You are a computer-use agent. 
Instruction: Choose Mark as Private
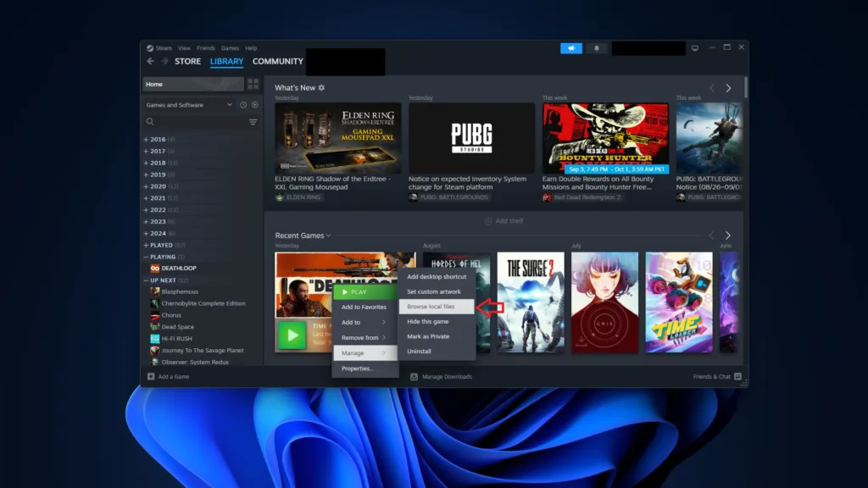click(x=437, y=336)
